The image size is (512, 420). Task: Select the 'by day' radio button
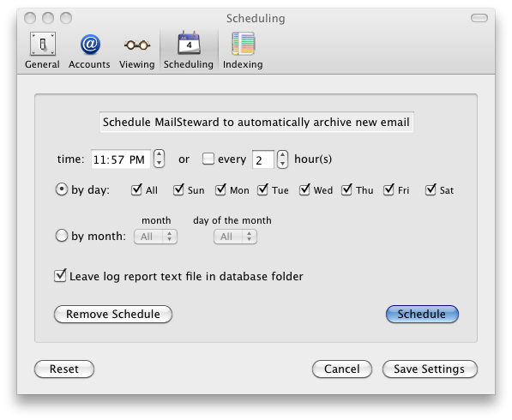point(62,189)
